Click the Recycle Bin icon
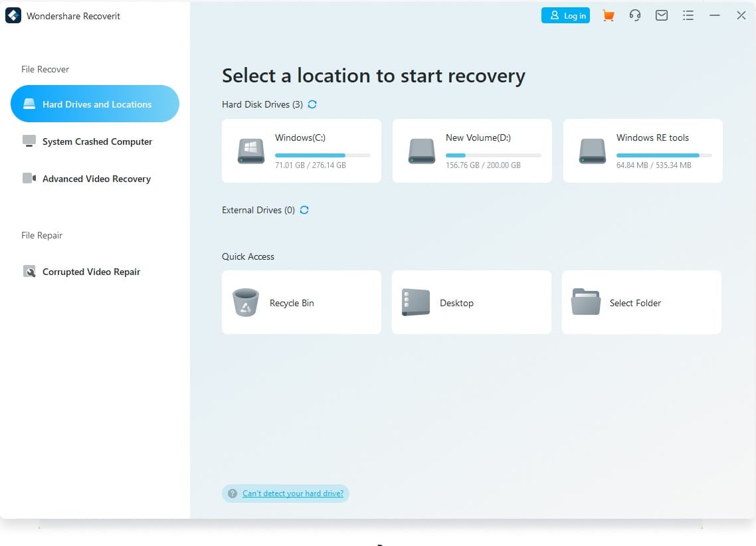Viewport: 756px width, 546px height. [x=246, y=302]
